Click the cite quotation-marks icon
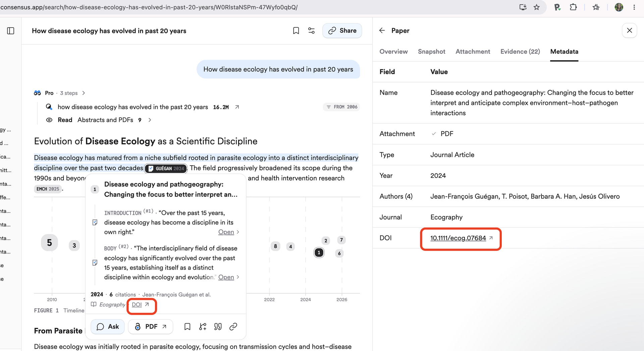Image resolution: width=644 pixels, height=351 pixels. 218,327
